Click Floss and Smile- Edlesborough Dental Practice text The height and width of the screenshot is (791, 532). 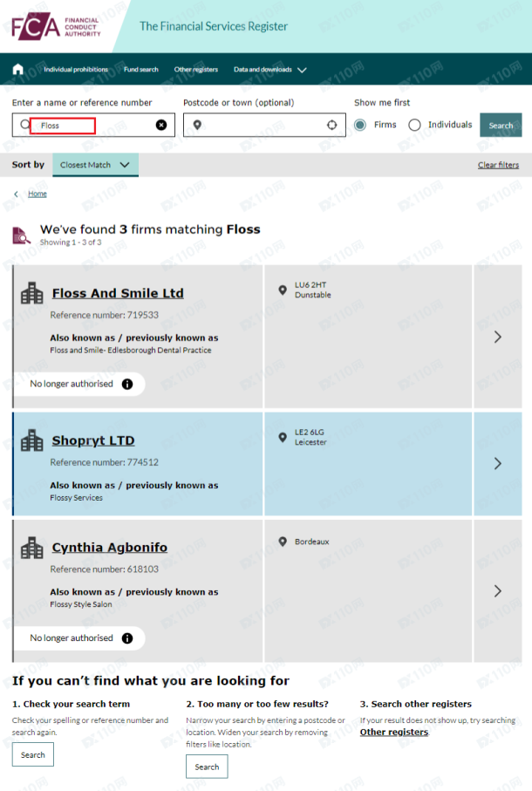pyautogui.click(x=131, y=350)
